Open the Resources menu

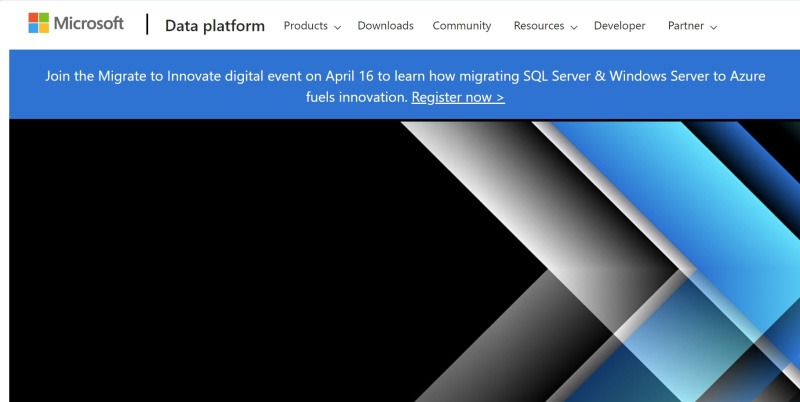[545, 26]
